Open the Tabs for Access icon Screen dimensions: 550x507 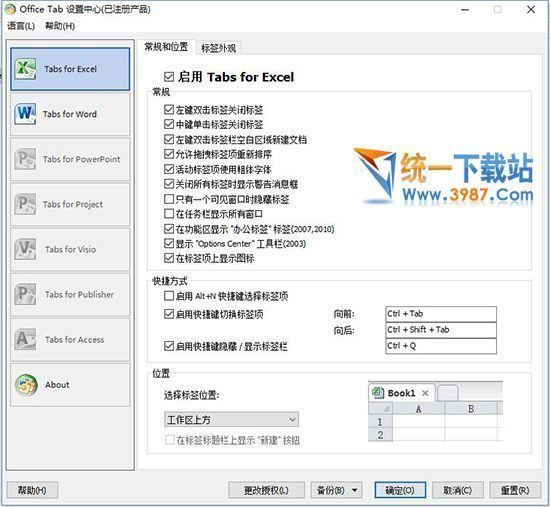click(x=25, y=339)
